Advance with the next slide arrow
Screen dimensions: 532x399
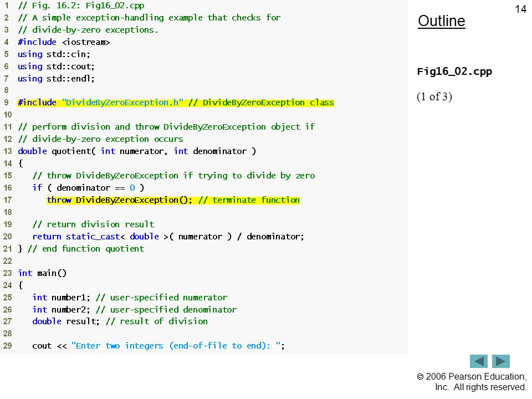pos(501,361)
